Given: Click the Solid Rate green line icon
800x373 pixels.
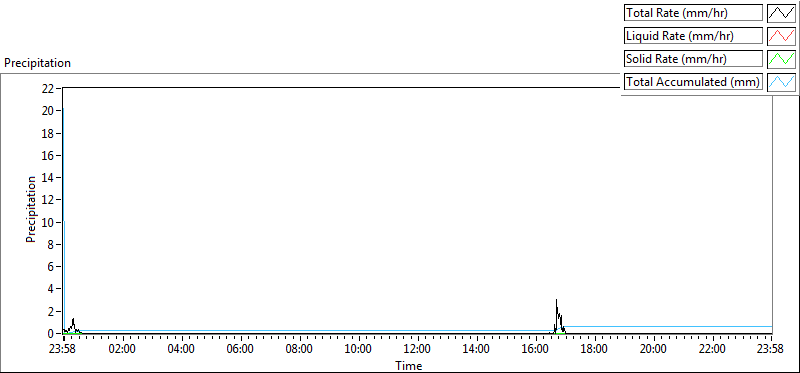Looking at the screenshot, I should click(781, 59).
